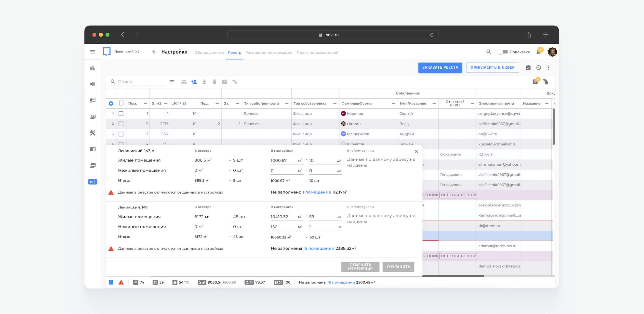Screen dimensions: 644x314
Task: Switch to the Общие данные tab
Action: click(209, 52)
